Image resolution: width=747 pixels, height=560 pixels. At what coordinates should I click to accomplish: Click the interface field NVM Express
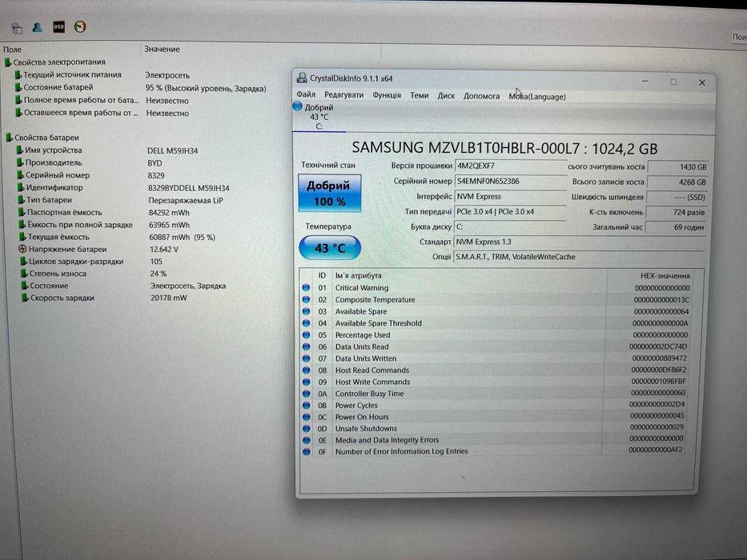click(511, 196)
